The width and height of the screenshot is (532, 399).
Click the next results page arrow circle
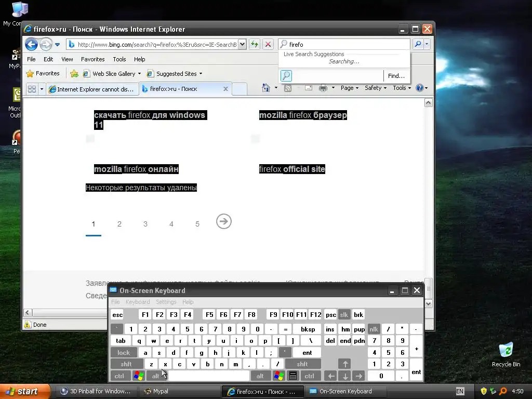(x=224, y=221)
